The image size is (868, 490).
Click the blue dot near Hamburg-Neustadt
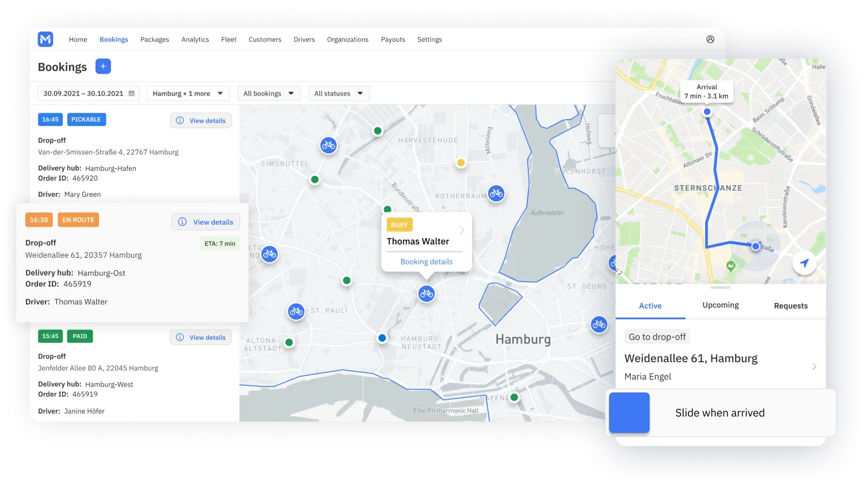[382, 338]
